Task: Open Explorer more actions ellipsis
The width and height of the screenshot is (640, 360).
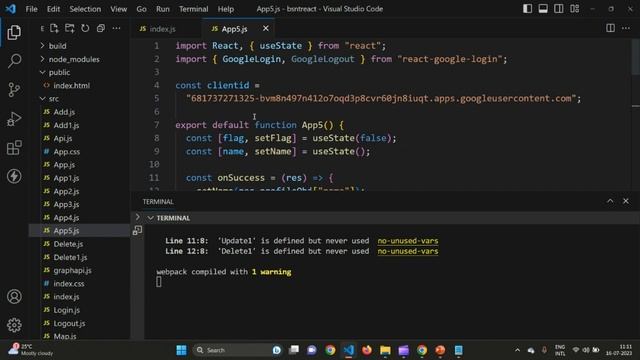Action: [116, 28]
